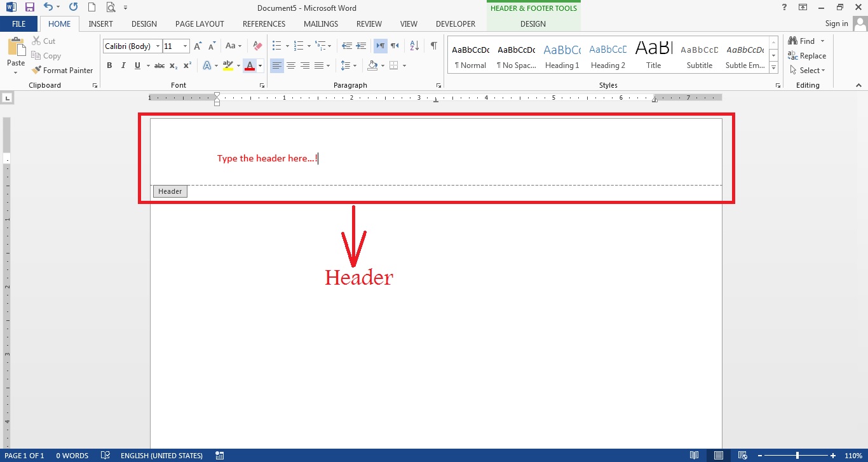Switch to Read Mode in the status bar
The width and height of the screenshot is (868, 462).
(x=695, y=455)
